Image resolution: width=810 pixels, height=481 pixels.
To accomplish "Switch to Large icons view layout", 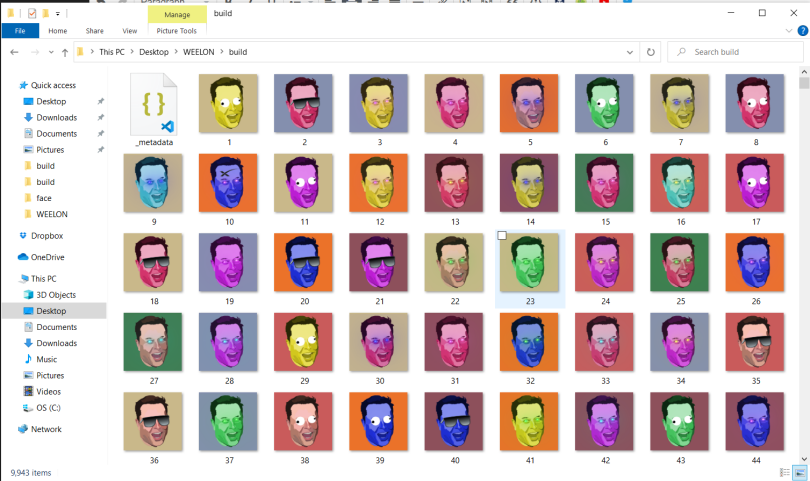I will (800, 472).
